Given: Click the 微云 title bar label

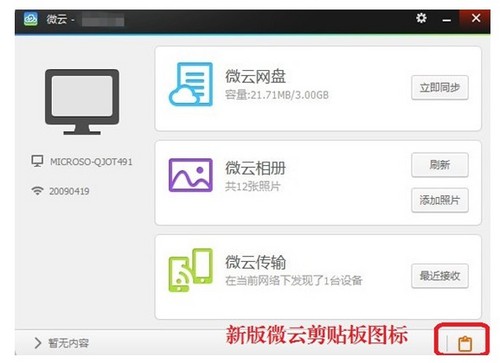Looking at the screenshot, I should (56, 19).
